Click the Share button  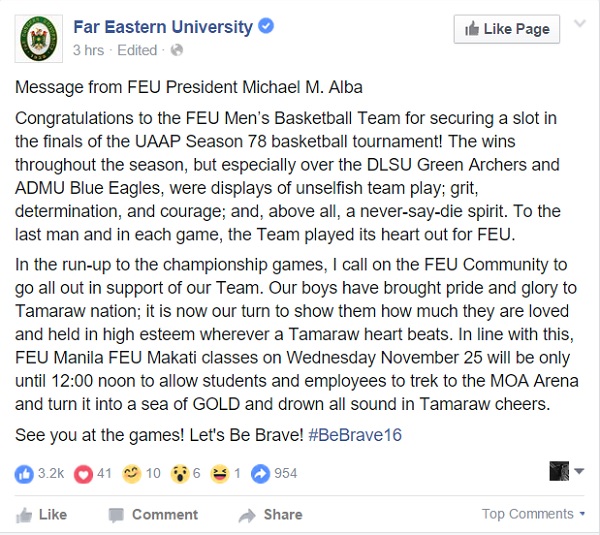point(271,515)
